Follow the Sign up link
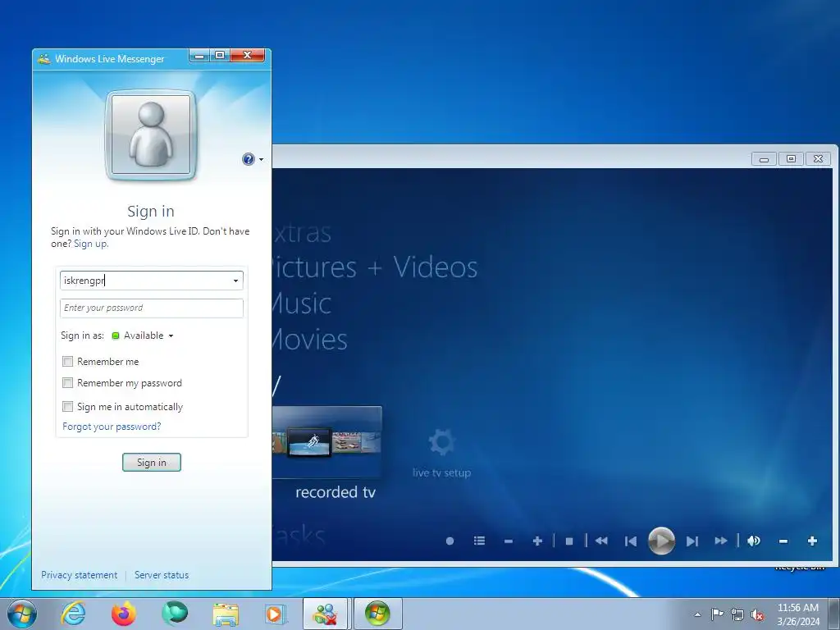The width and height of the screenshot is (840, 630). click(90, 244)
